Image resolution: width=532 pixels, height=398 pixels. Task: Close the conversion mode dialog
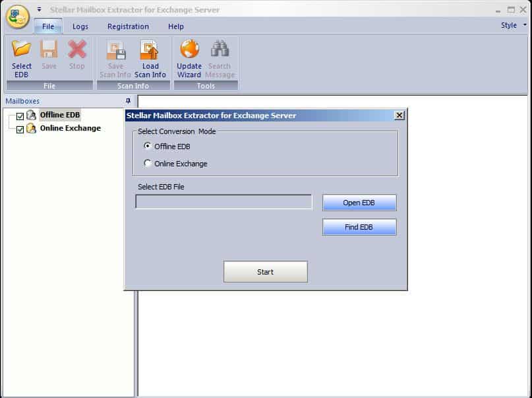click(399, 116)
